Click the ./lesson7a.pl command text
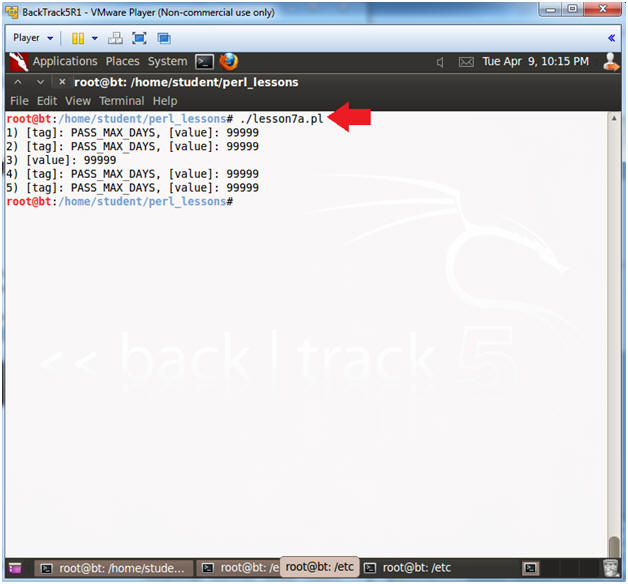 pos(282,119)
